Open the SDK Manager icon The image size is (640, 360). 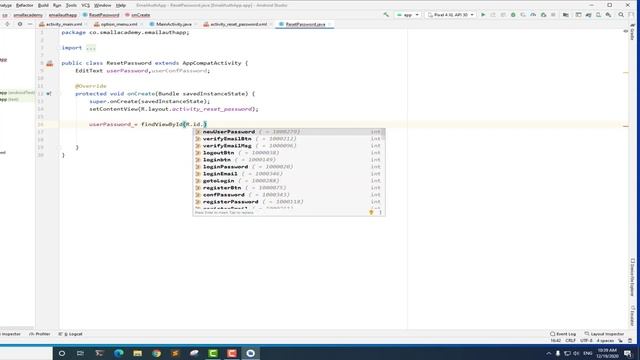click(608, 15)
